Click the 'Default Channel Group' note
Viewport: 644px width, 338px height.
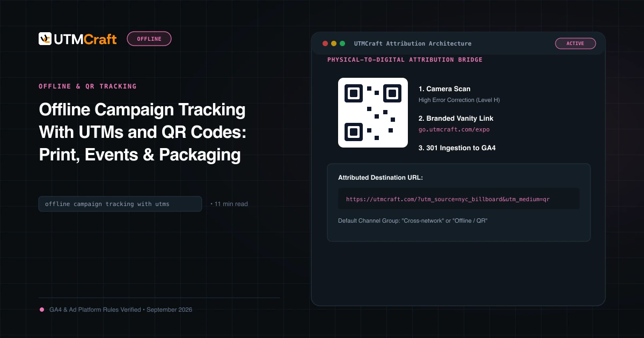pyautogui.click(x=413, y=221)
